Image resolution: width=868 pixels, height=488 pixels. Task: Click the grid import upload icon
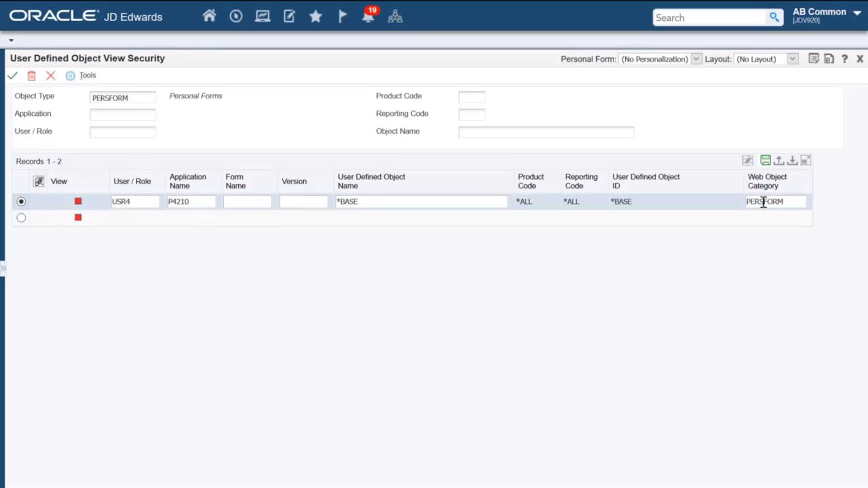pos(779,160)
